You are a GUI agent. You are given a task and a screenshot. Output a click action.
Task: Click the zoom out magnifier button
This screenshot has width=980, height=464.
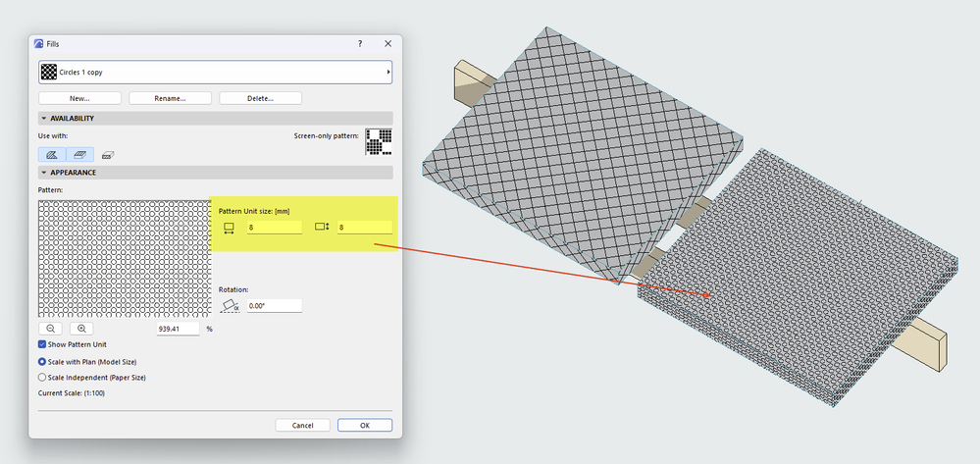pyautogui.click(x=51, y=329)
